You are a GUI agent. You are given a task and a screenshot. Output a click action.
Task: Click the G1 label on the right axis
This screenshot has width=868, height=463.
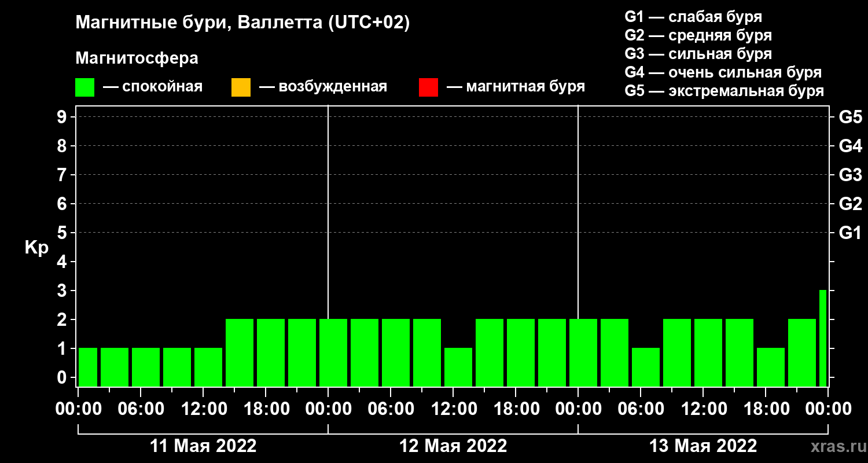[x=850, y=233]
